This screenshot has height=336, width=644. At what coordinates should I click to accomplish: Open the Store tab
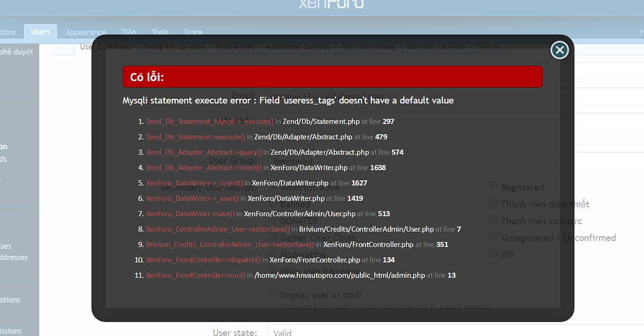click(x=193, y=32)
